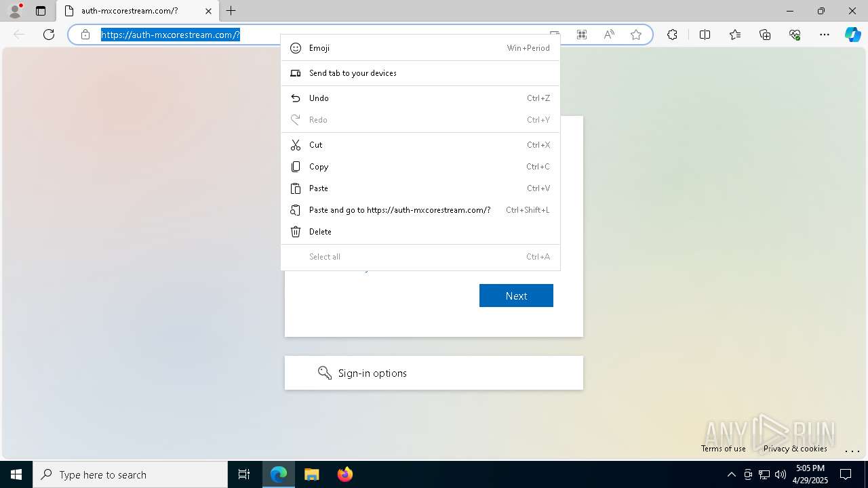Choose Paste in the context menu

(x=420, y=188)
